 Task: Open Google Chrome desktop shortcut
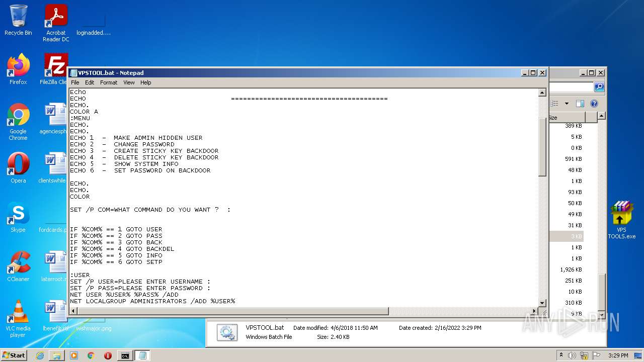click(18, 122)
